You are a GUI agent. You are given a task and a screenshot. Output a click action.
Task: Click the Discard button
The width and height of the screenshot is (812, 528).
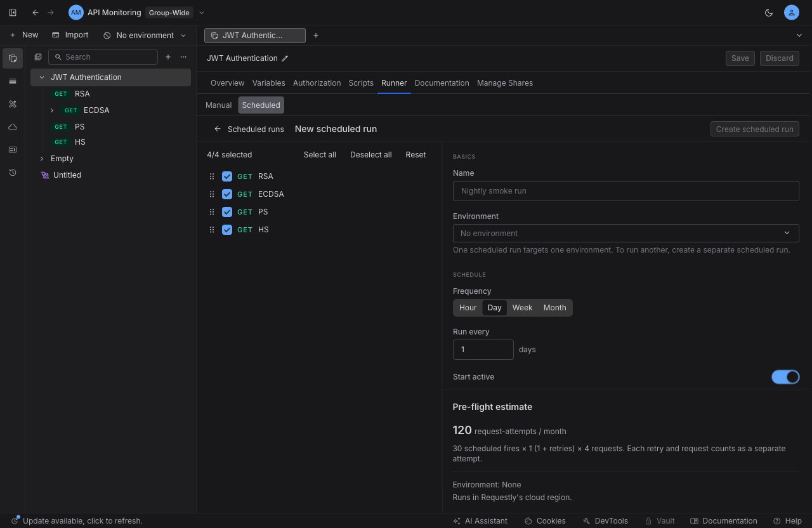pyautogui.click(x=780, y=58)
